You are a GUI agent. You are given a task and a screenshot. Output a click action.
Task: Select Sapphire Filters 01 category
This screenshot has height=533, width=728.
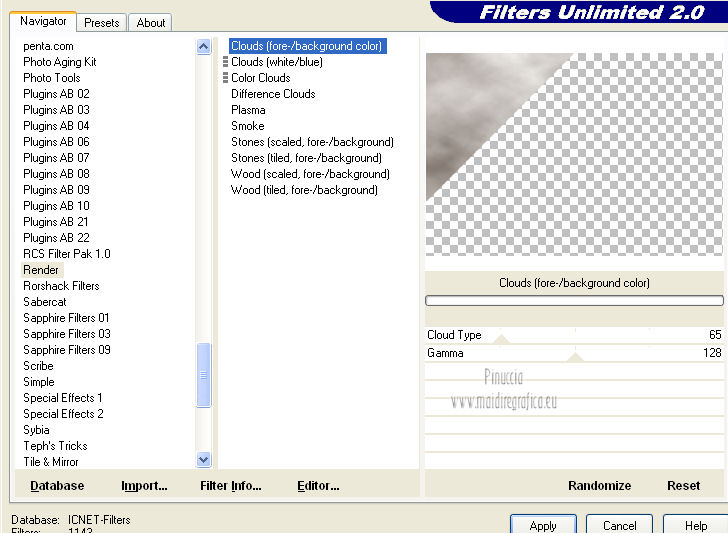(66, 318)
